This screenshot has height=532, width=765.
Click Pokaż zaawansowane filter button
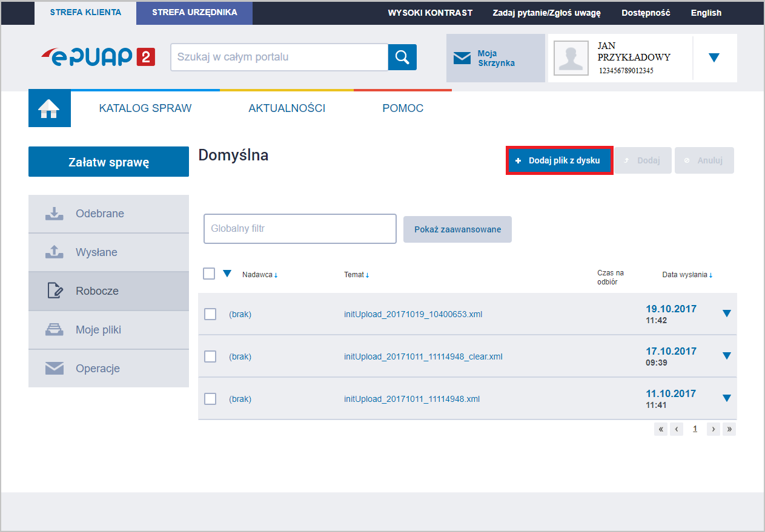[x=457, y=229]
